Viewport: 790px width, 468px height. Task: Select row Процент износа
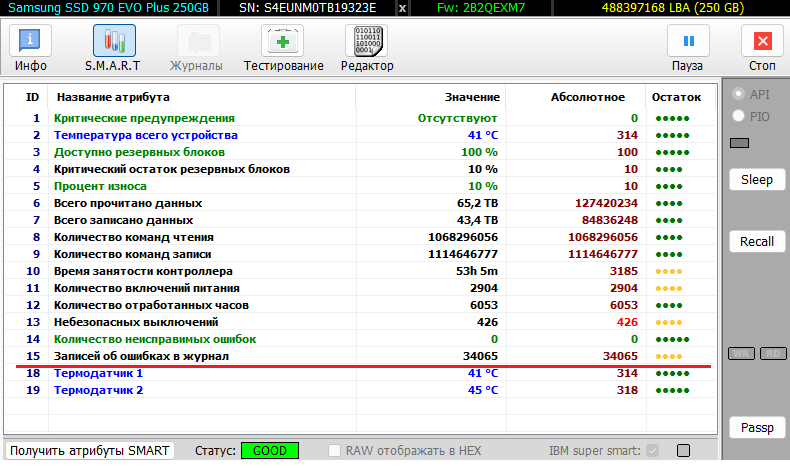pyautogui.click(x=360, y=186)
